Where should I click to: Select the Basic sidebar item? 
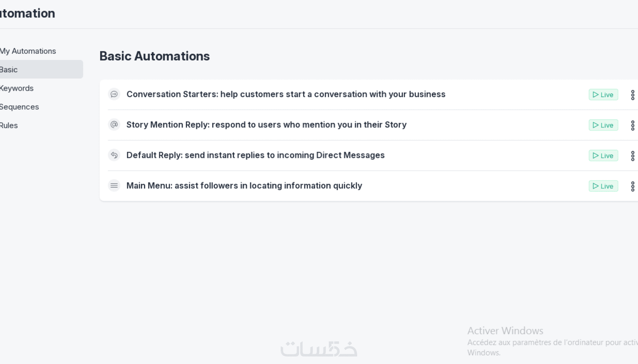(x=9, y=69)
